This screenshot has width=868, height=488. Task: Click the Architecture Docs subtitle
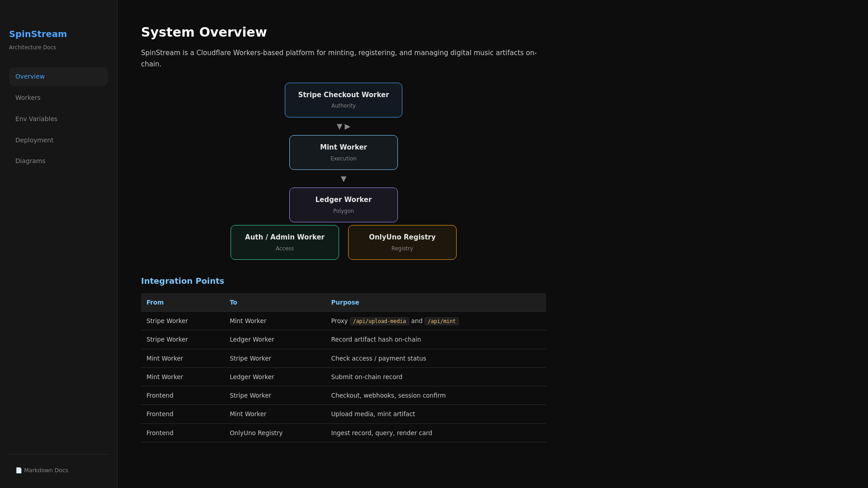point(33,47)
